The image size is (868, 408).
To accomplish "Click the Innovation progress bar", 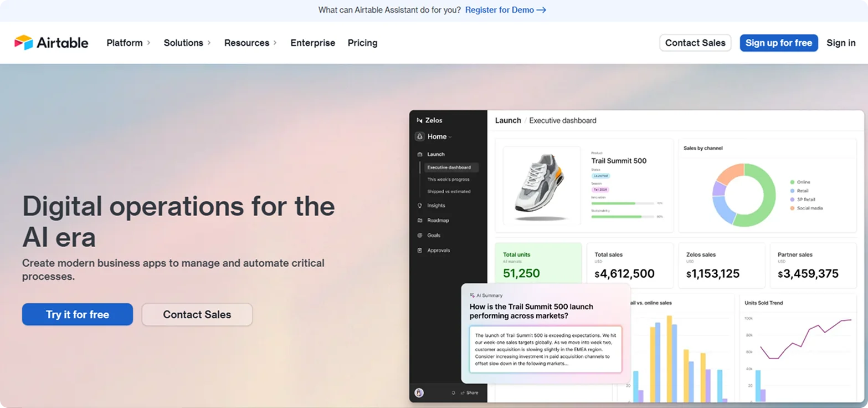I will point(623,203).
